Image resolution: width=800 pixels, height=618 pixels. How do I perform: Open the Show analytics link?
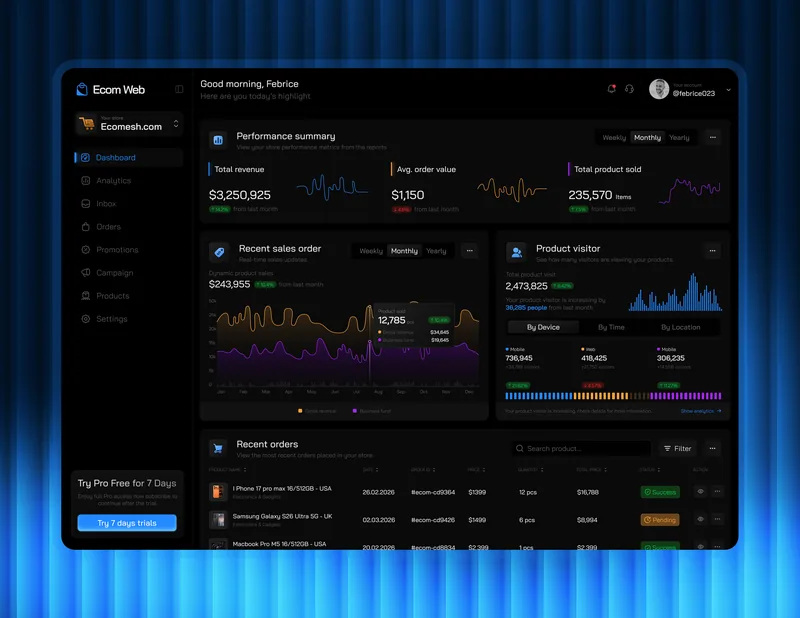coord(701,411)
